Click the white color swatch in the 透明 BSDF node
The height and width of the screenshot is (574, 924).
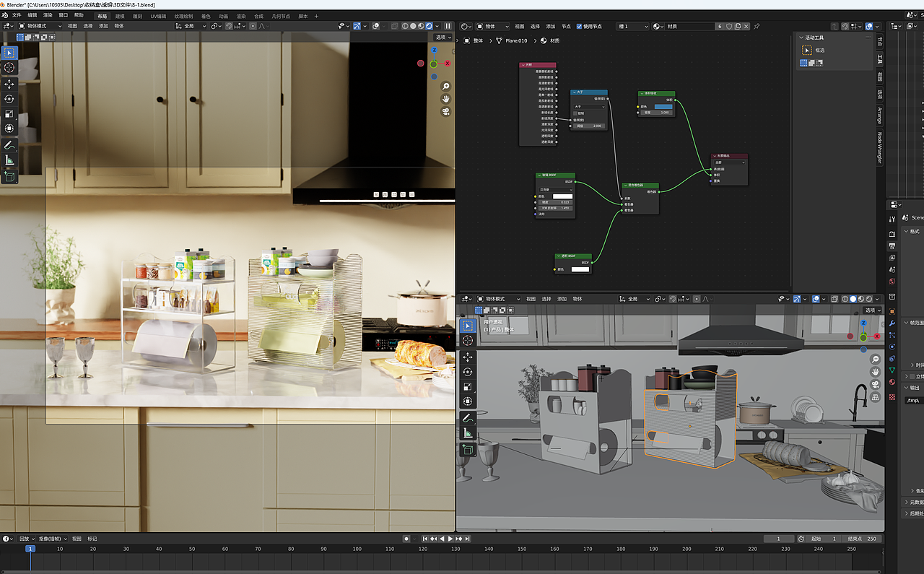point(580,269)
